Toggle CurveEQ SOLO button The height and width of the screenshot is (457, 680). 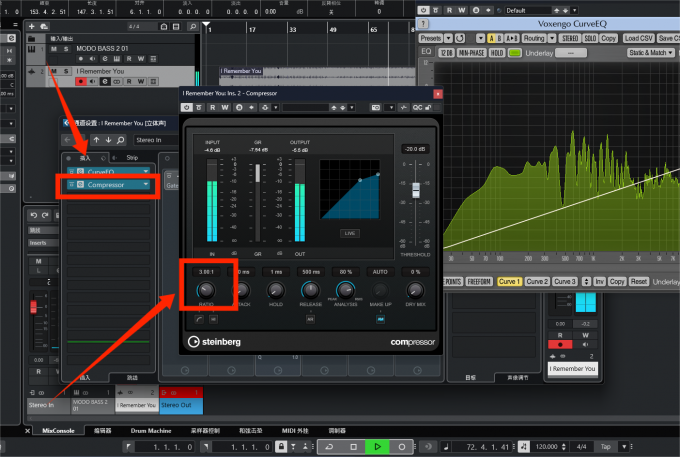coord(590,38)
